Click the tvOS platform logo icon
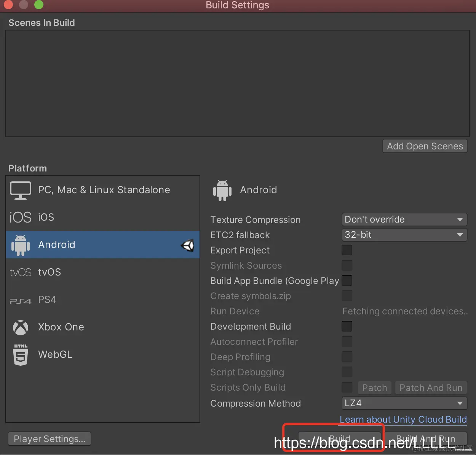Viewport: 476px width, 455px height. point(21,272)
